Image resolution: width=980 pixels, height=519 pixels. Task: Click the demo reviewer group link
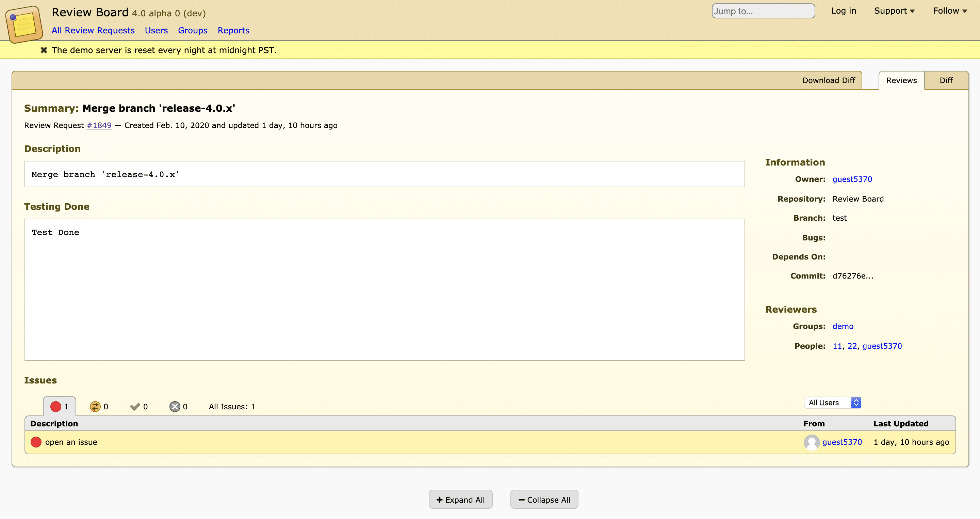[x=843, y=326]
